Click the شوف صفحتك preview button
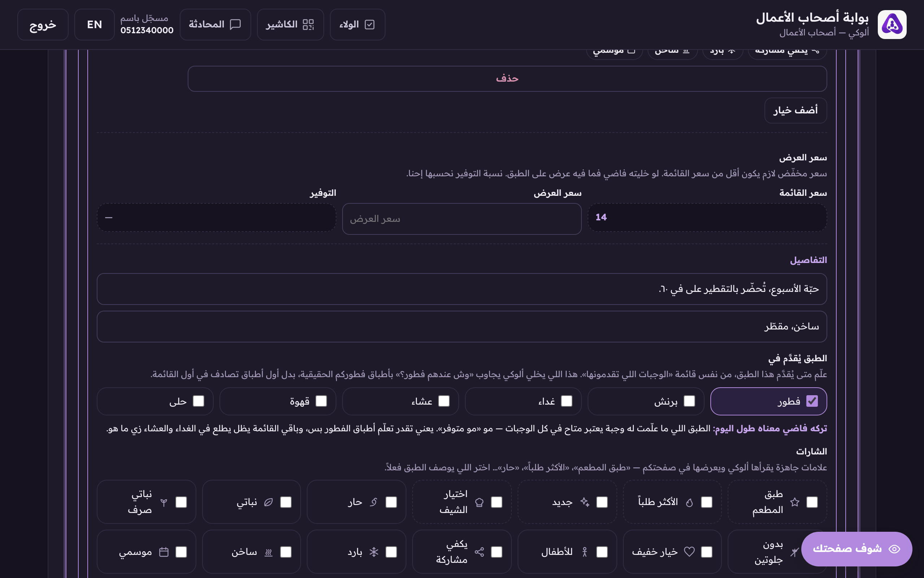924x578 pixels. [857, 549]
